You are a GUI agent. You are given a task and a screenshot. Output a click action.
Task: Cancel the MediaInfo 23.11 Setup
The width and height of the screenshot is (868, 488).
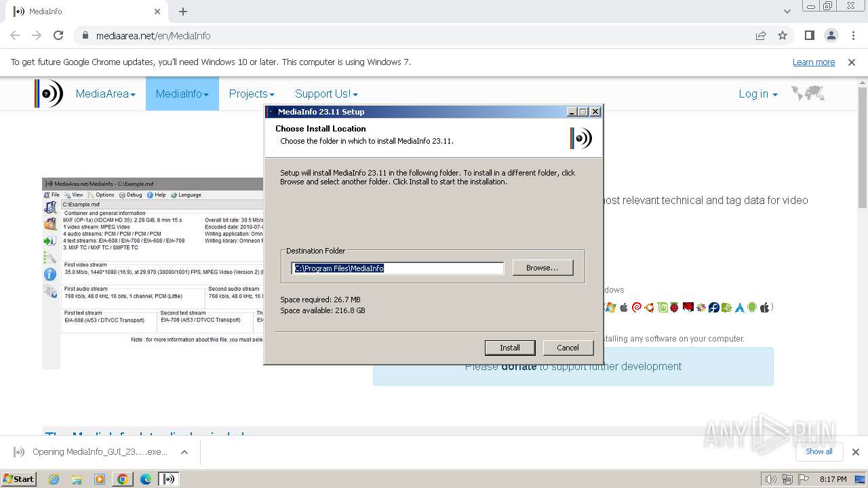click(x=568, y=348)
